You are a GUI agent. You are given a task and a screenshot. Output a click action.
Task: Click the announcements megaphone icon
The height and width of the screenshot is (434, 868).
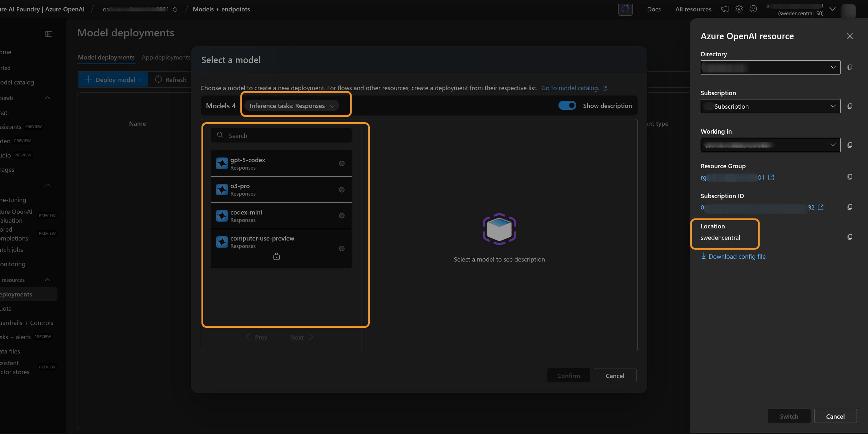(x=725, y=9)
